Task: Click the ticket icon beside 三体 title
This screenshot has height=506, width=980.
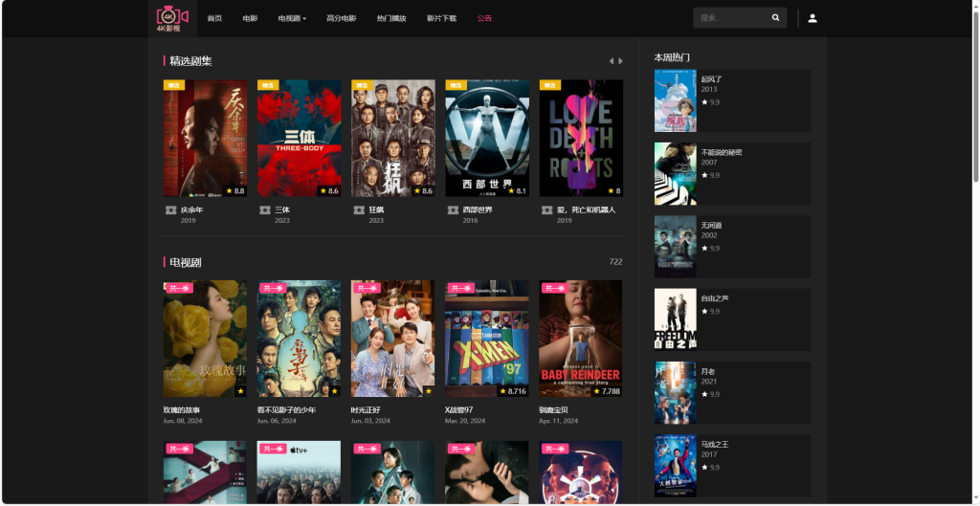Action: 264,210
